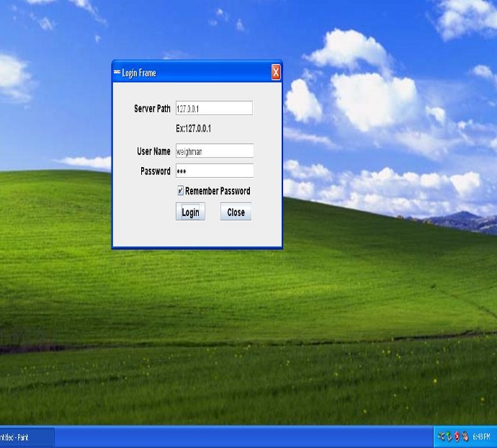Click the Server Path label
This screenshot has height=448, width=497.
[152, 109]
